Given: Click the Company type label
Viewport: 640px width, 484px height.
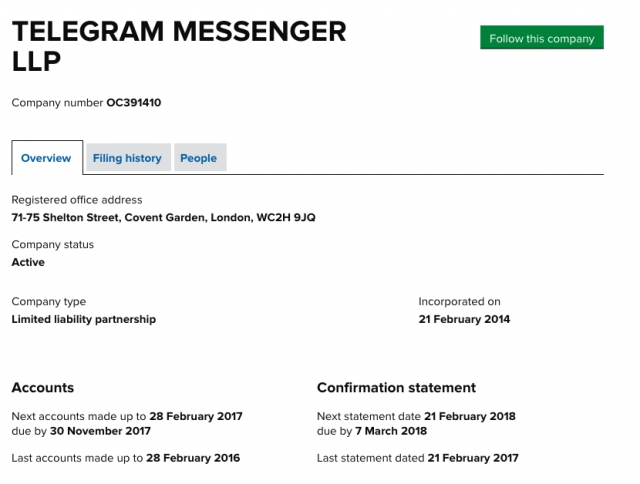Looking at the screenshot, I should coord(49,302).
